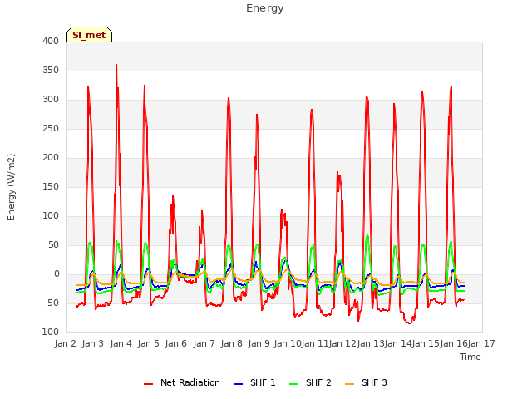Click the Jan 4 x-axis label

[121, 343]
